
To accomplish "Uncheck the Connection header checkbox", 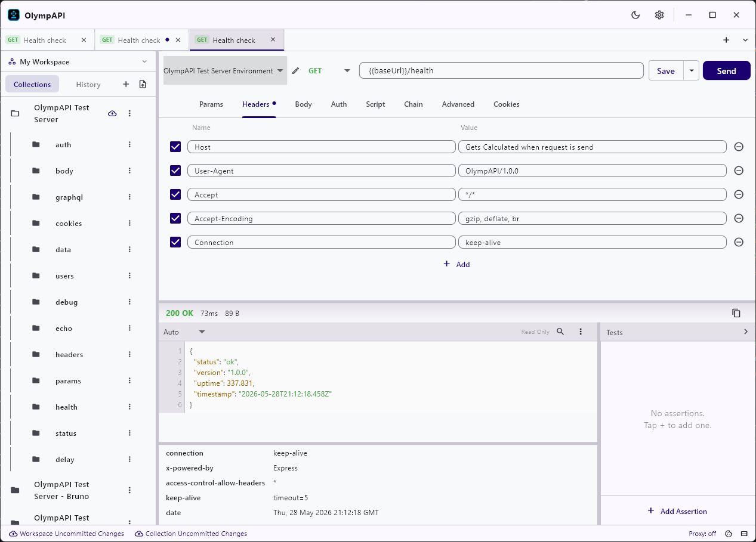I will (x=175, y=242).
